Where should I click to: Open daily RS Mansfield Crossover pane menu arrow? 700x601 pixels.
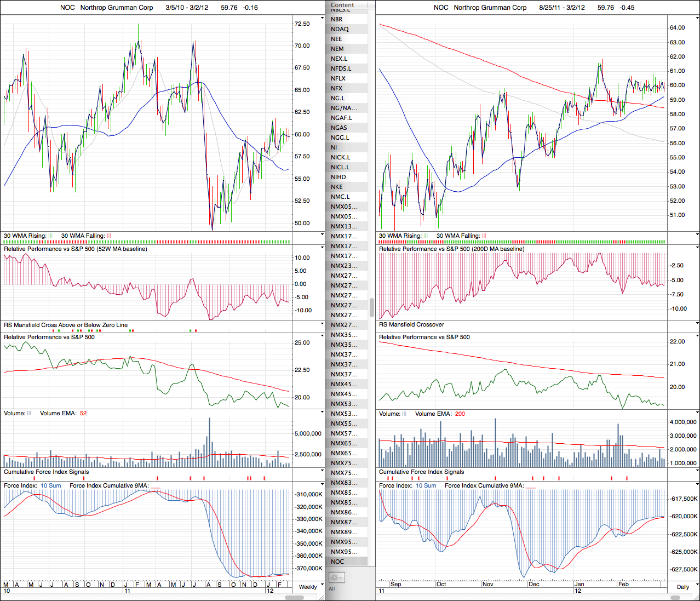click(x=697, y=324)
